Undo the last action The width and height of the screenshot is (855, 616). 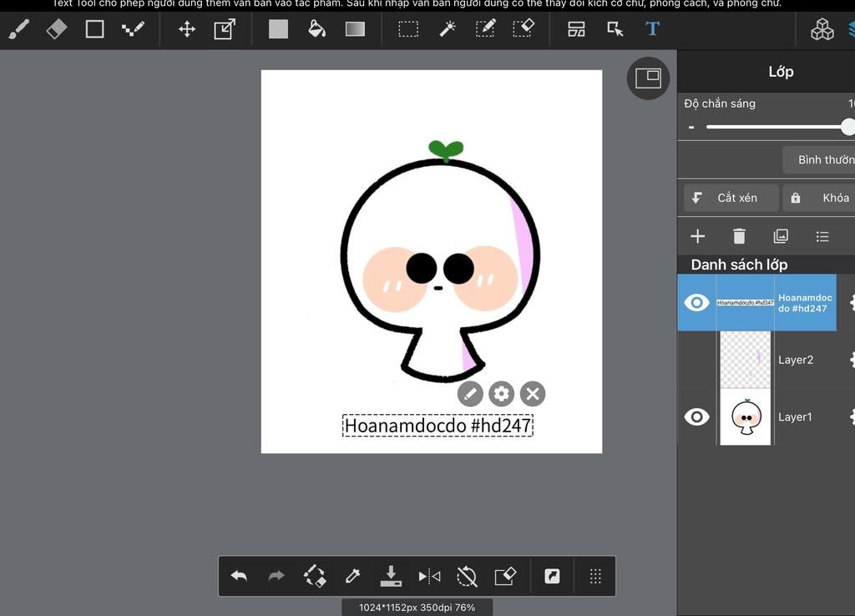point(239,576)
